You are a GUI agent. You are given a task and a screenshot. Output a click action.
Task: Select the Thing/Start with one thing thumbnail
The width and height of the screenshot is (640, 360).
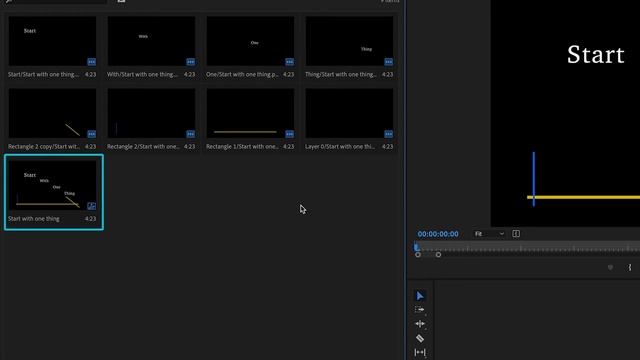tap(349, 41)
